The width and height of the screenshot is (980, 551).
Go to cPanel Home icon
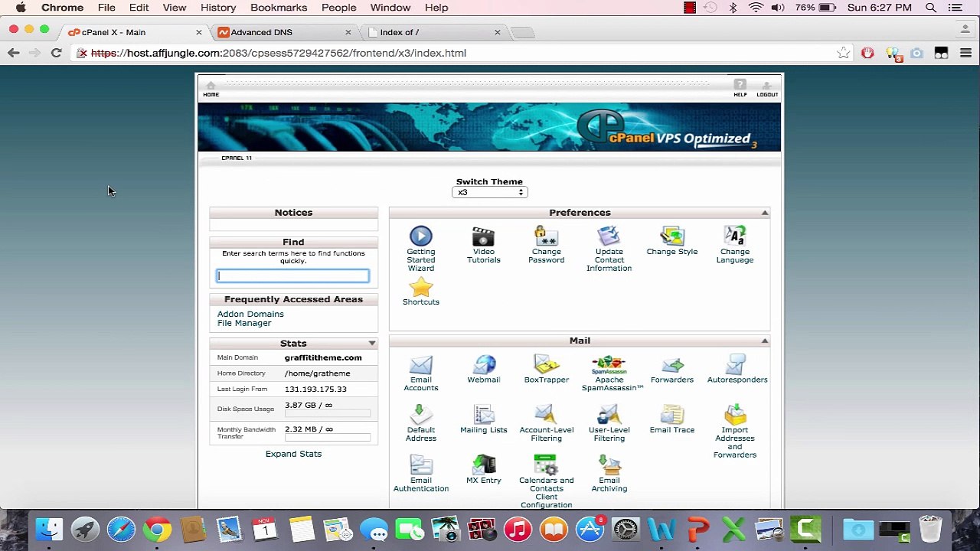coord(211,89)
